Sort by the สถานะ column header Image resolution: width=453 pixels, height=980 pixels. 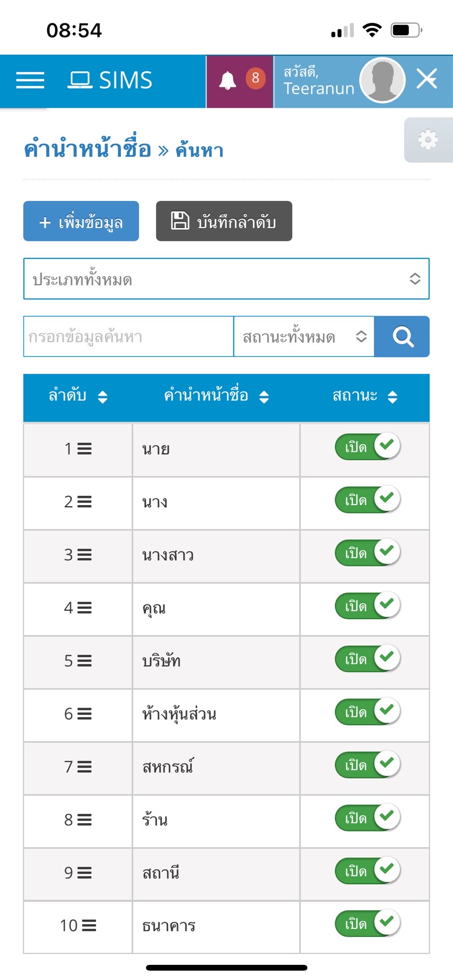[x=364, y=396]
